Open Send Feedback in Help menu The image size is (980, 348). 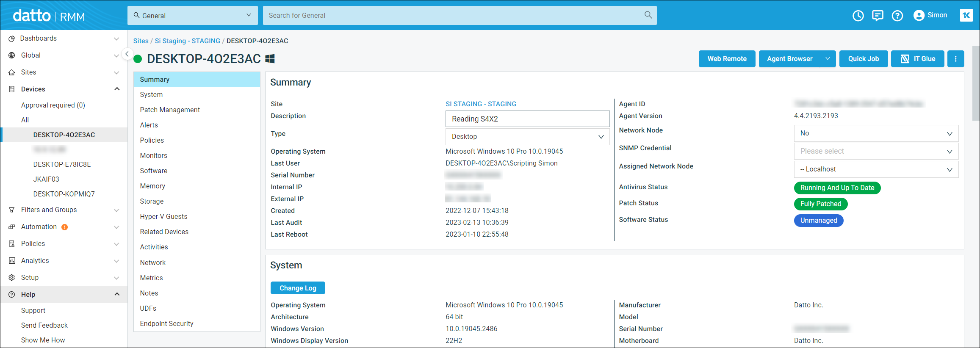(44, 326)
